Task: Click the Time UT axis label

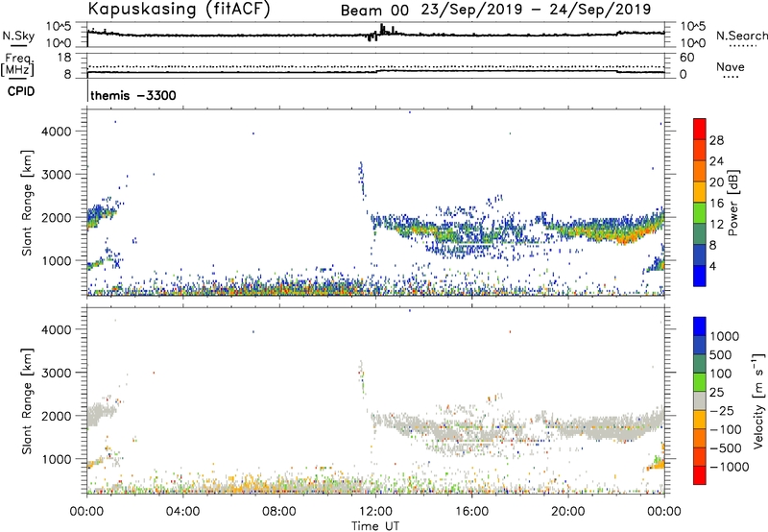Action: pos(375,525)
